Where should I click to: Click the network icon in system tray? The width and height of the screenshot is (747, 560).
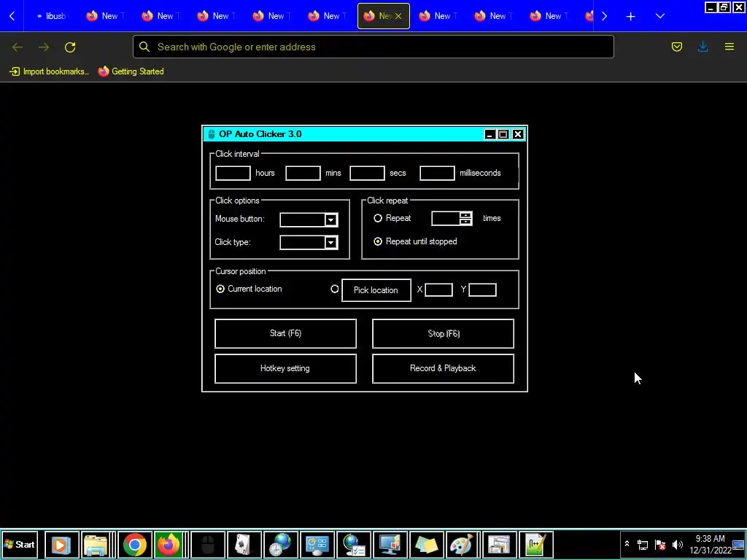643,545
